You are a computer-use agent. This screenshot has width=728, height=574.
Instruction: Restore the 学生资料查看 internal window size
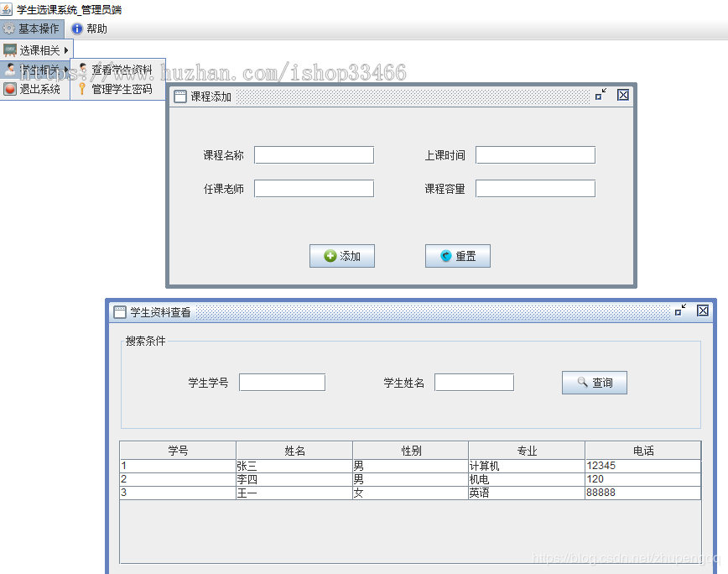[x=680, y=310]
